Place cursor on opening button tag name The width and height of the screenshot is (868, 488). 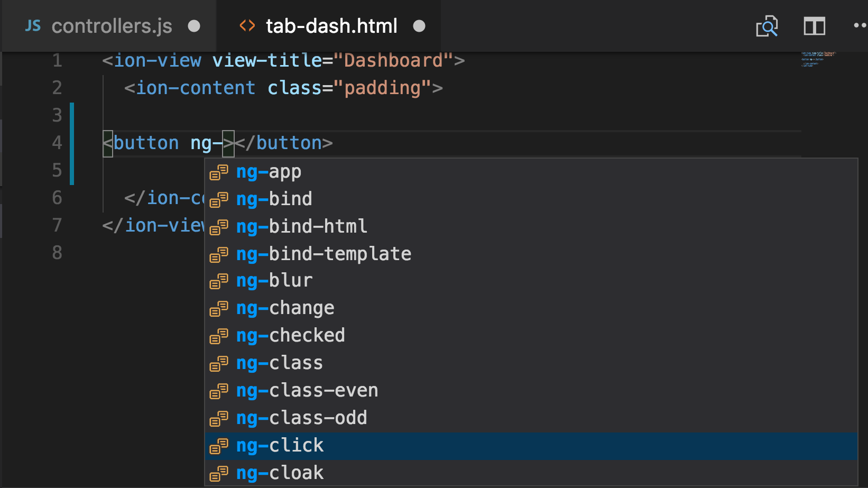pyautogui.click(x=146, y=143)
